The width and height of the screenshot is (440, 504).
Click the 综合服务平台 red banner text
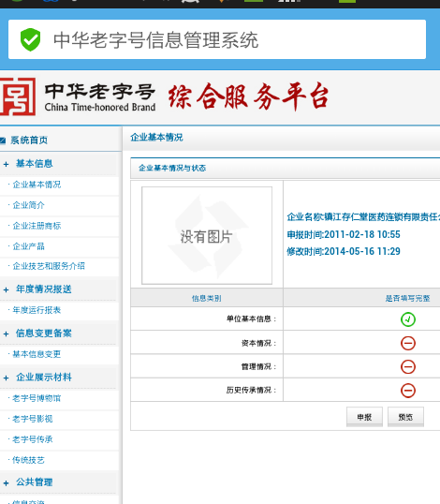coord(248,96)
